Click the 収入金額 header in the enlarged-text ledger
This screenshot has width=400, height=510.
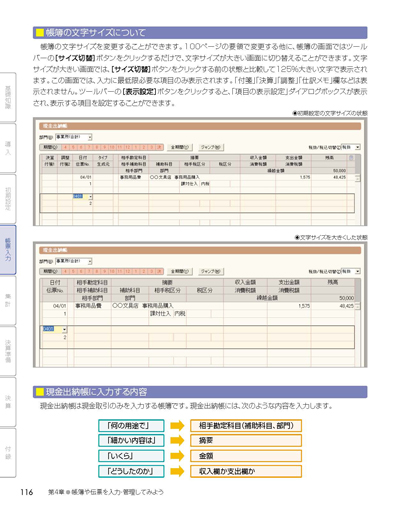[x=245, y=282]
